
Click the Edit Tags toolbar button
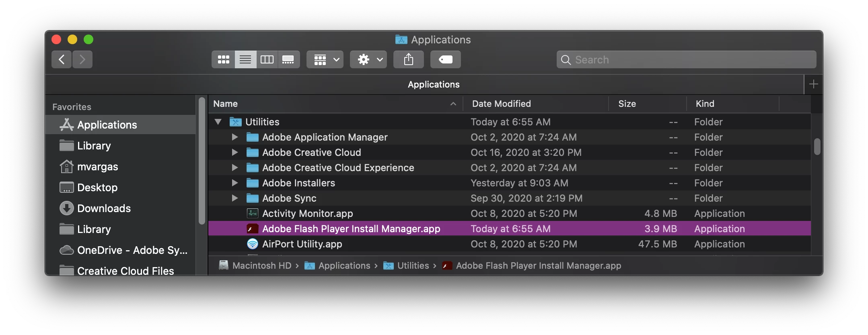[x=446, y=59]
